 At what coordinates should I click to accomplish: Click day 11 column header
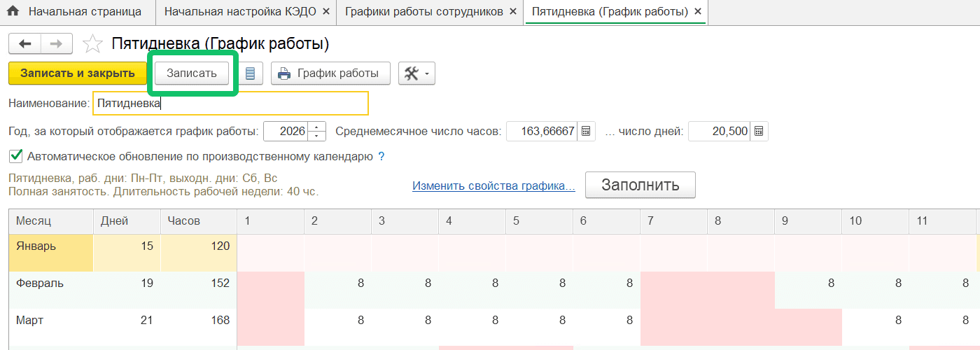(x=942, y=221)
